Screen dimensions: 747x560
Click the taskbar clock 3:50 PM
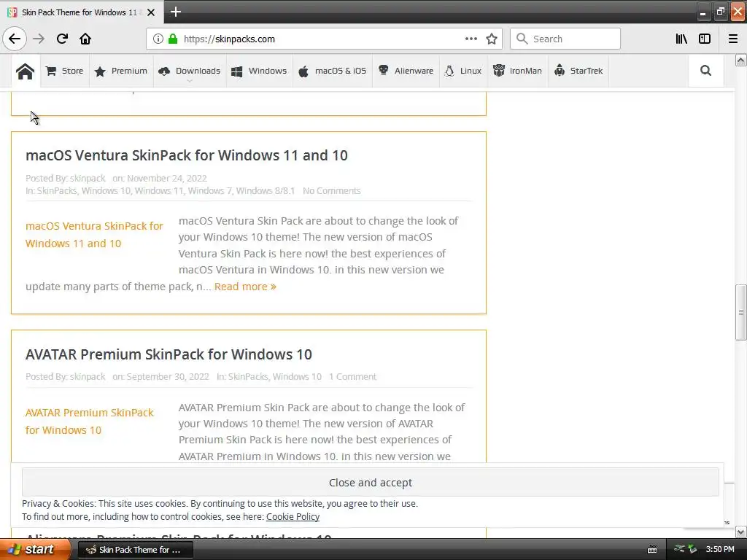[x=720, y=550]
